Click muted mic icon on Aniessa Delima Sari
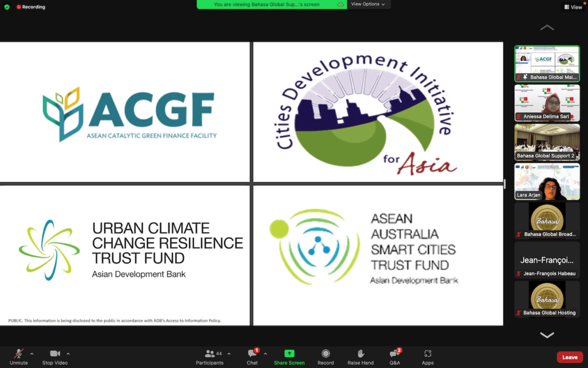588x368 pixels. (519, 116)
